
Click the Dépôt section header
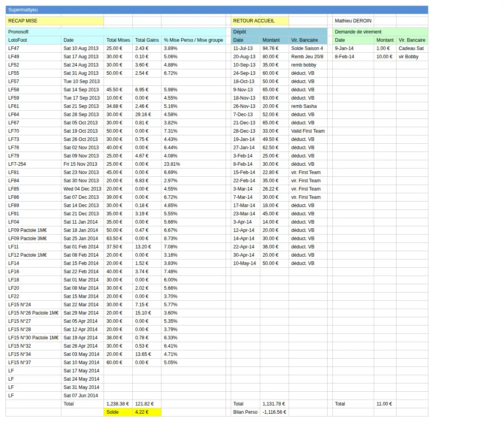pyautogui.click(x=279, y=32)
